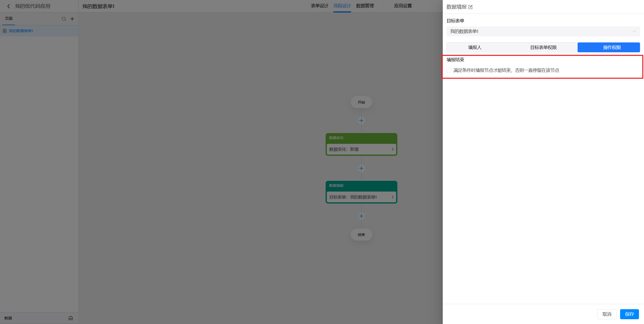Click the collapse icon in 数据 bottom bar
Screen dimensions: 644x324
pos(71,318)
